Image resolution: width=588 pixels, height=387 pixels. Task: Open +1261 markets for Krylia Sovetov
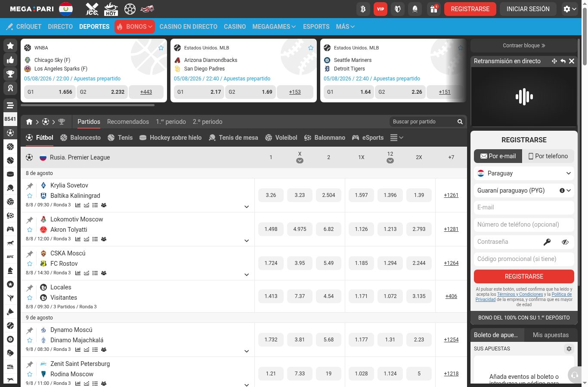pos(451,195)
